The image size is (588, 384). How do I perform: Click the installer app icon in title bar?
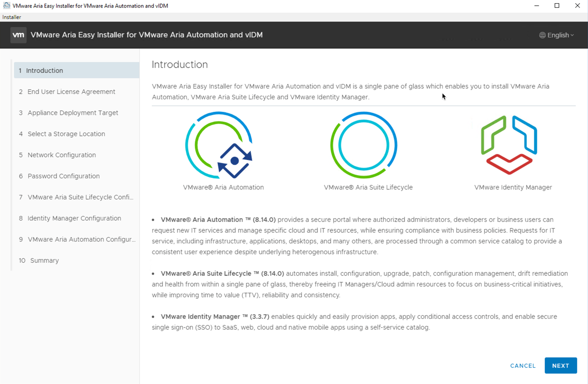pyautogui.click(x=6, y=6)
